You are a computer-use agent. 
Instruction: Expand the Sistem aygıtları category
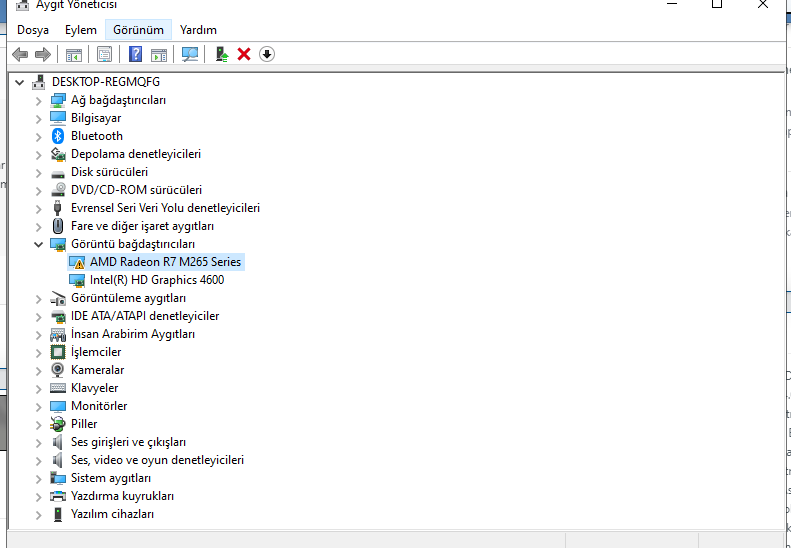38,478
